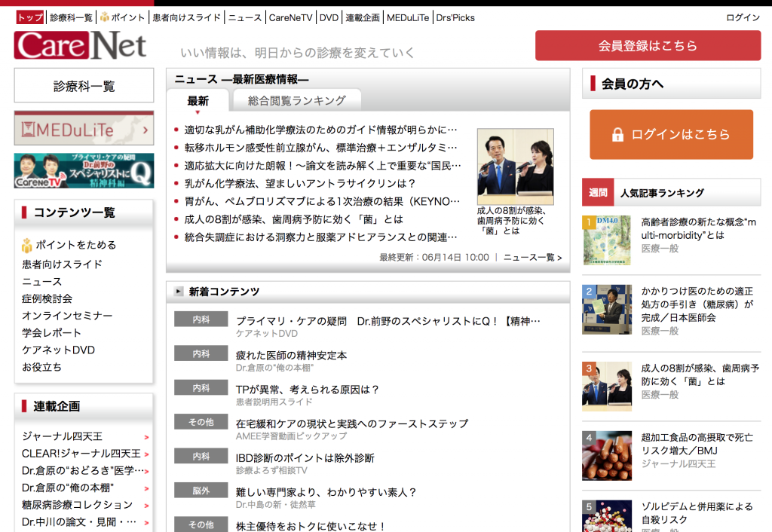772x532 pixels.
Task: Open お役立ち in content list
Action: pyautogui.click(x=42, y=367)
